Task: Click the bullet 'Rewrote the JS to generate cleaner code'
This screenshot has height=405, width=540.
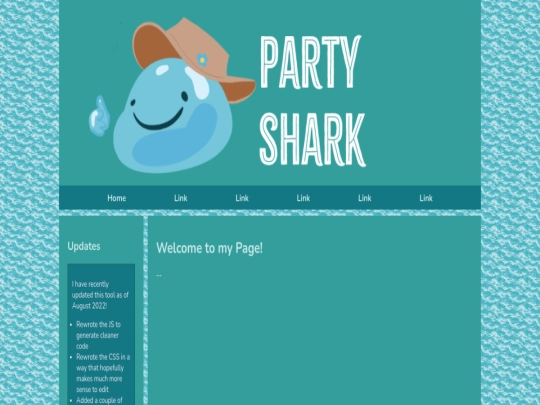Action: click(x=98, y=335)
